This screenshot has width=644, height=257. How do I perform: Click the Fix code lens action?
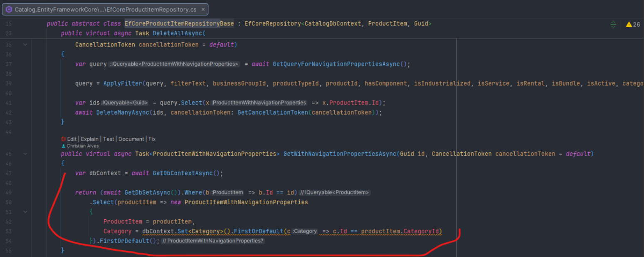coord(152,139)
